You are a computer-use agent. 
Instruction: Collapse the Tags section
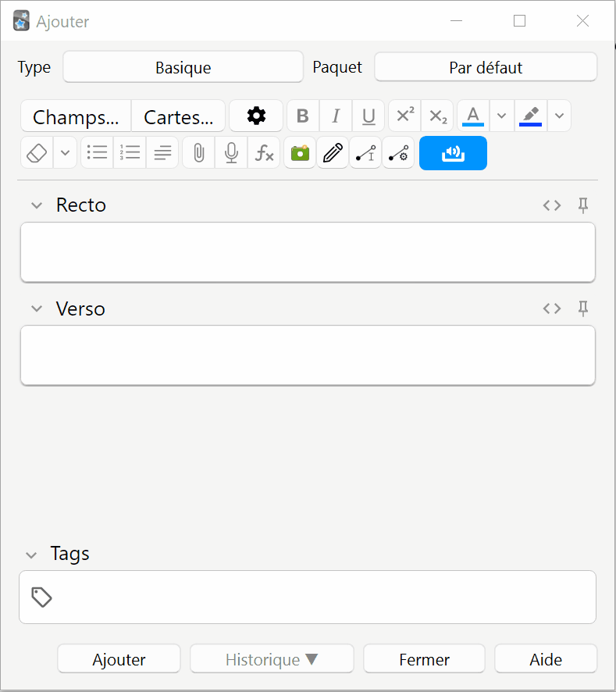pyautogui.click(x=31, y=555)
